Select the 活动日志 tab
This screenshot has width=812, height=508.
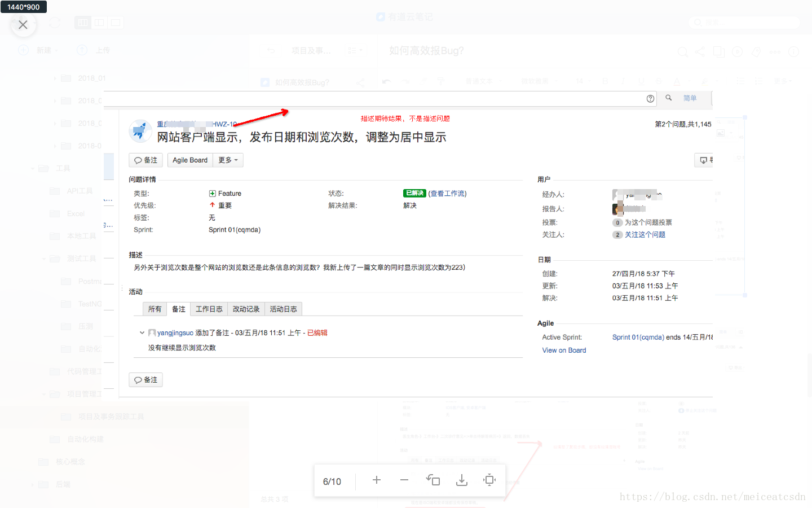click(283, 309)
